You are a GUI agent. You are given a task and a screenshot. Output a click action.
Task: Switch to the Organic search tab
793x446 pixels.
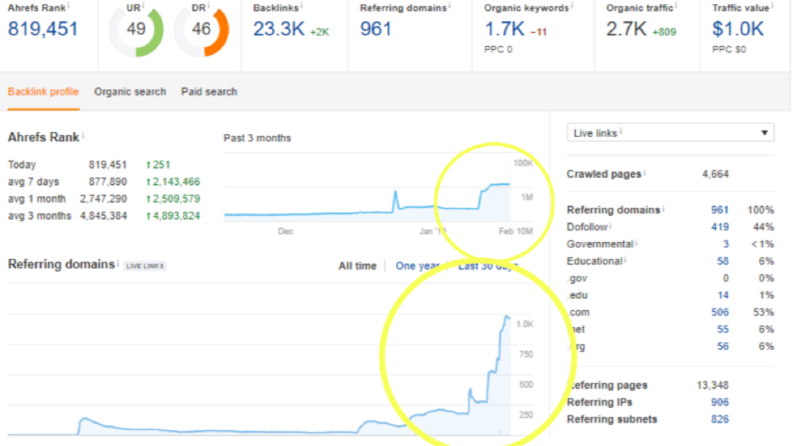130,92
